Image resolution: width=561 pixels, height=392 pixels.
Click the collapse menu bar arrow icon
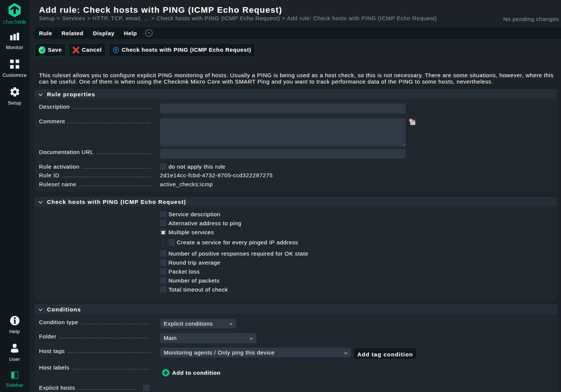[x=149, y=33]
